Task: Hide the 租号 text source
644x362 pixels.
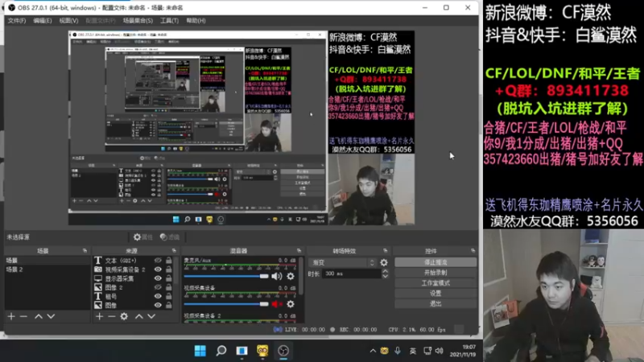Action: point(158,296)
